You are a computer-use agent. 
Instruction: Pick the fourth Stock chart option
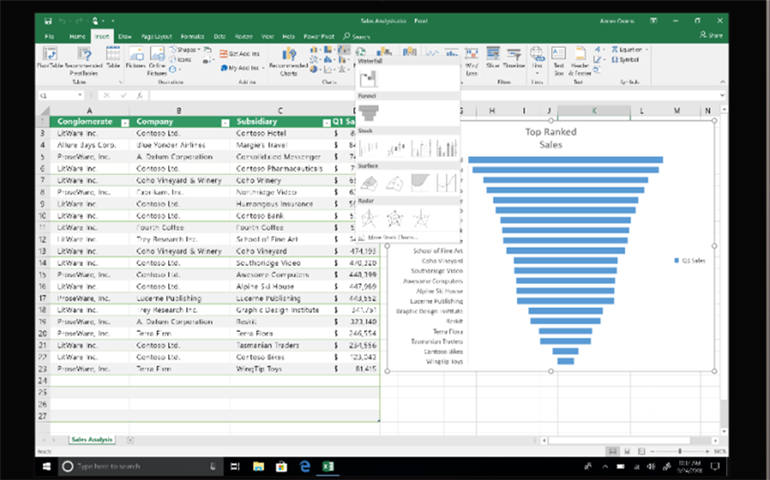446,147
